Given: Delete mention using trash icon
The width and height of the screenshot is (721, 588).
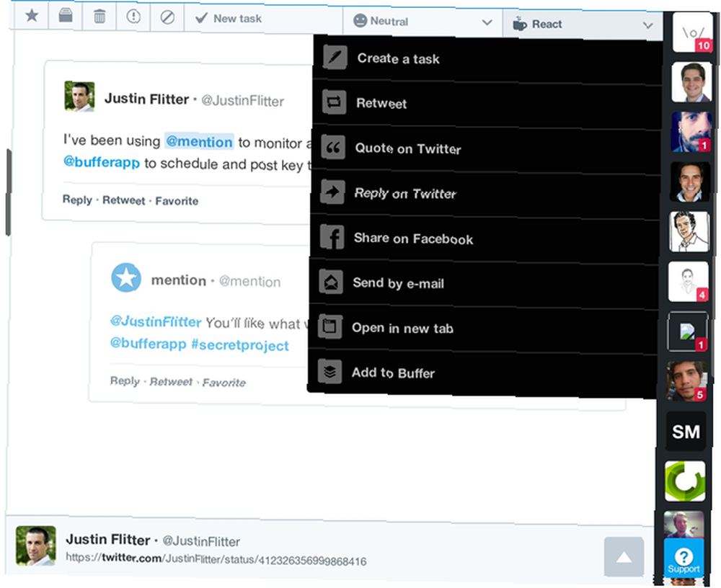Looking at the screenshot, I should [x=99, y=17].
